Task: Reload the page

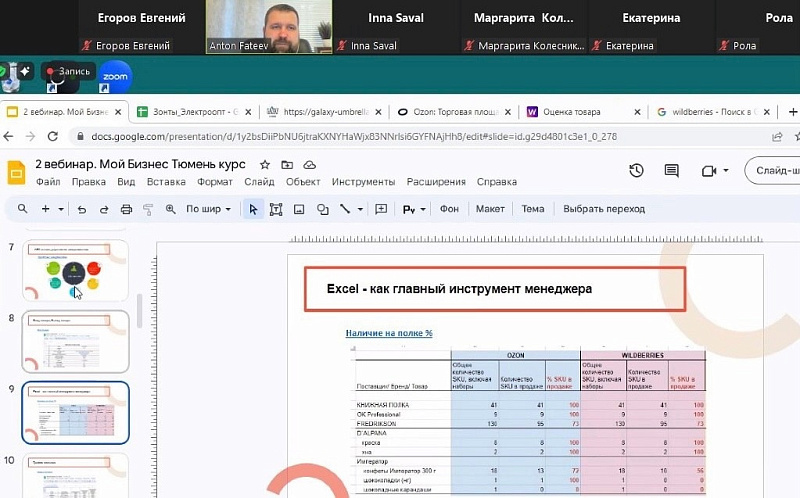Action: [53, 136]
